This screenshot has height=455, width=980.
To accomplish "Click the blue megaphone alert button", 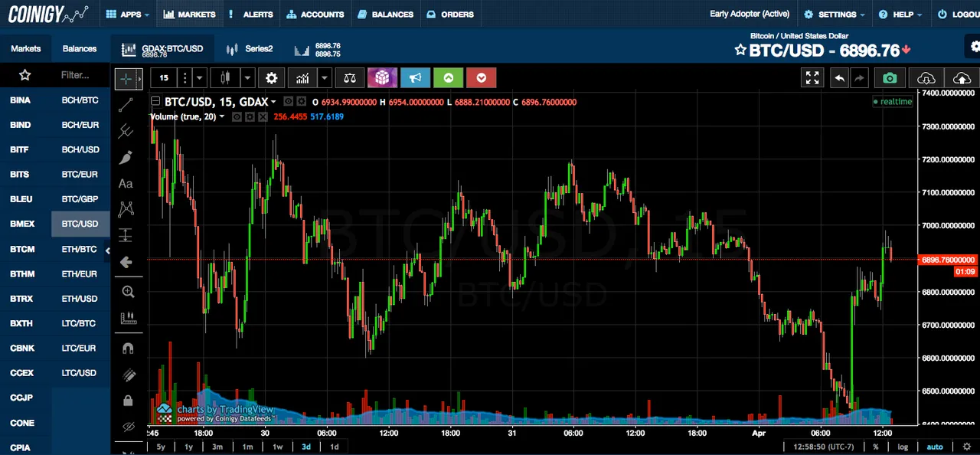I will (415, 78).
